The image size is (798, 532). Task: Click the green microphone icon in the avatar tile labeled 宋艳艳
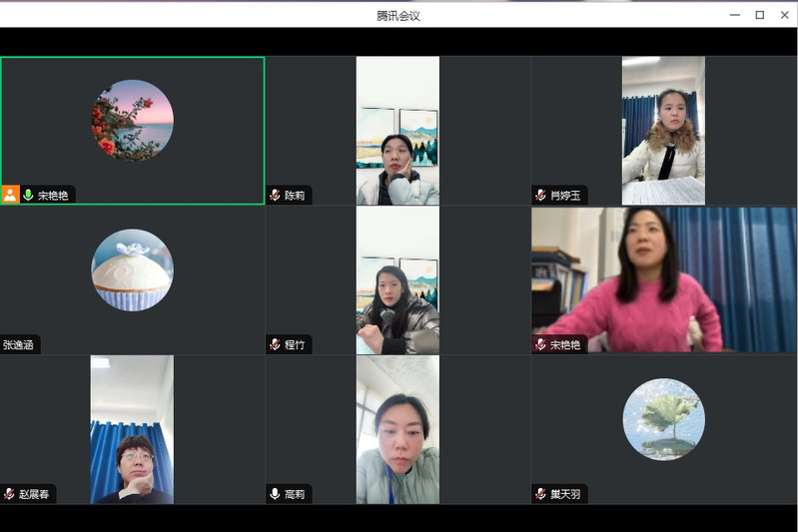click(x=29, y=196)
